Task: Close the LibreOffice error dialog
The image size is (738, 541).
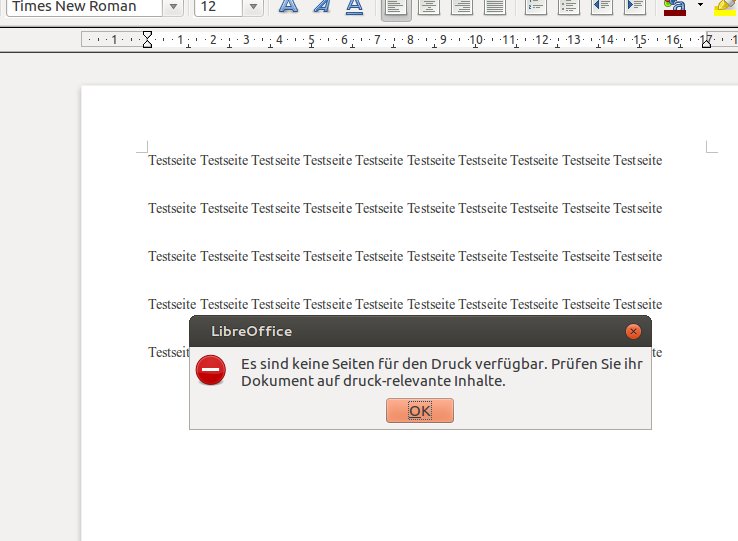Action: click(632, 331)
